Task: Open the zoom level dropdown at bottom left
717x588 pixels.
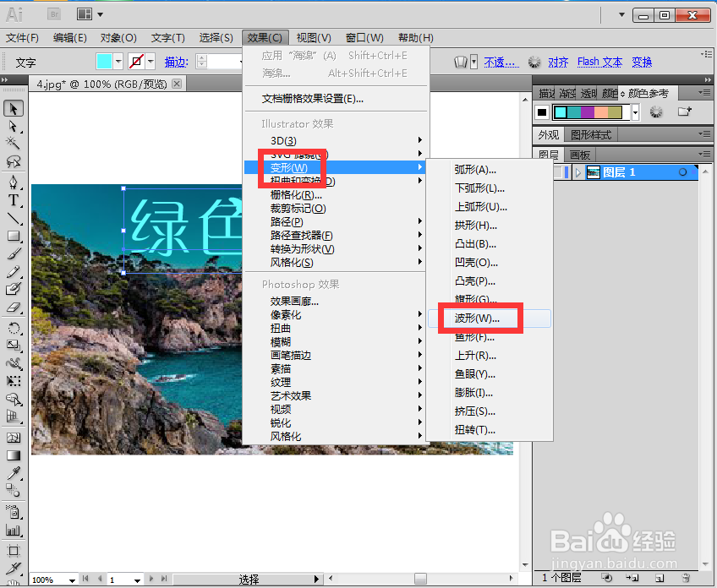Action: pyautogui.click(x=72, y=580)
